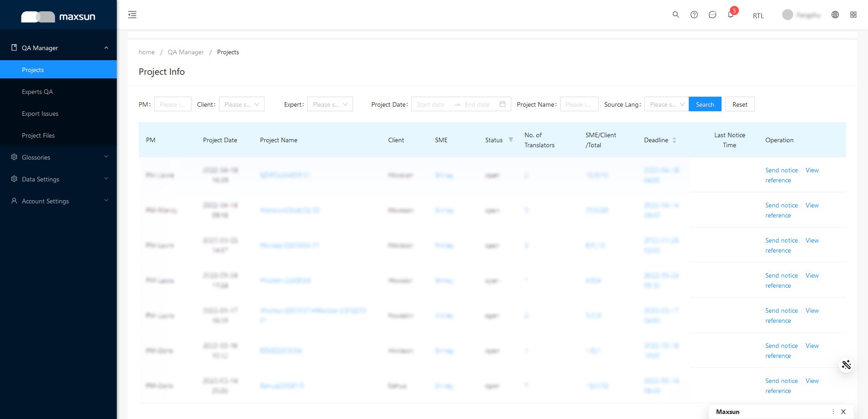Click the help question mark icon

point(694,15)
